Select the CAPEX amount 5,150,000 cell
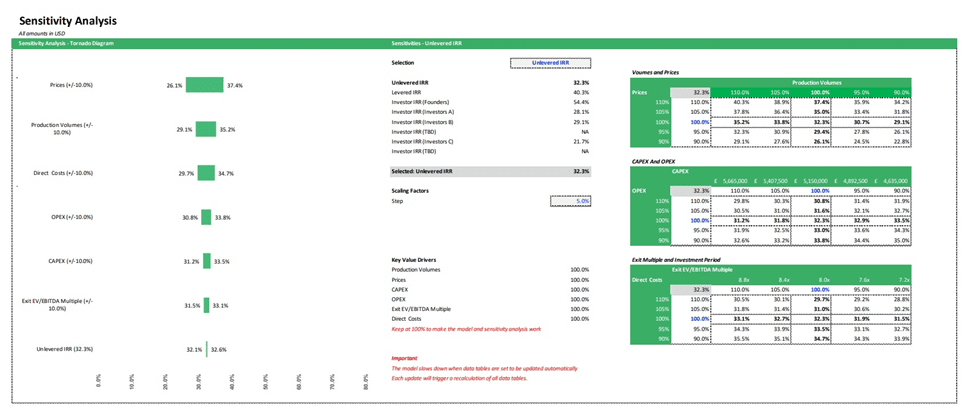The height and width of the screenshot is (419, 975). click(811, 181)
